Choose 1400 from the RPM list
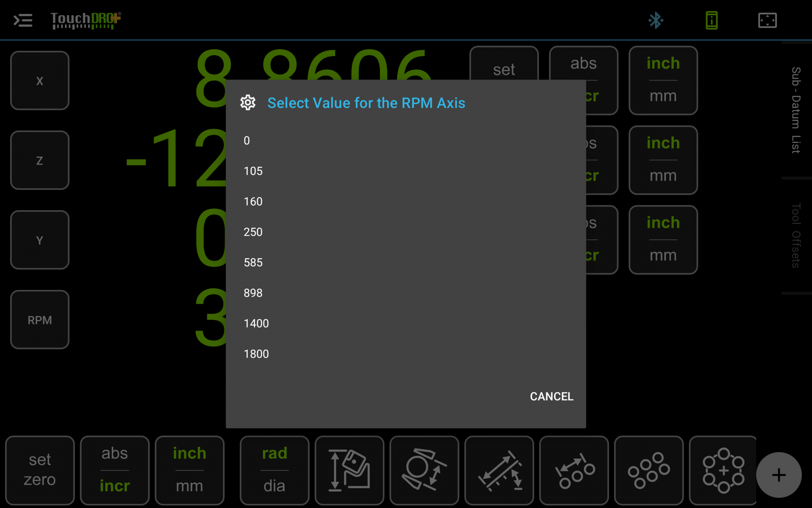 [x=406, y=323]
